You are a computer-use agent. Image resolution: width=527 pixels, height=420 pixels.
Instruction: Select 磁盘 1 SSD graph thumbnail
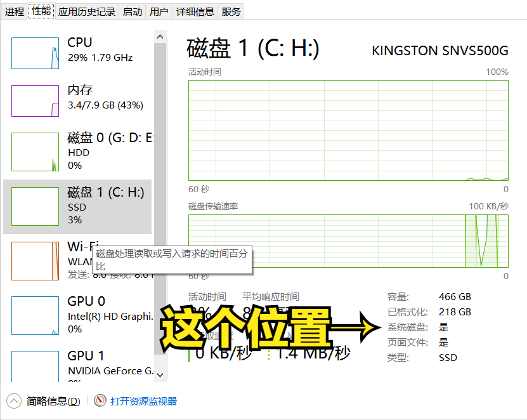[36, 206]
